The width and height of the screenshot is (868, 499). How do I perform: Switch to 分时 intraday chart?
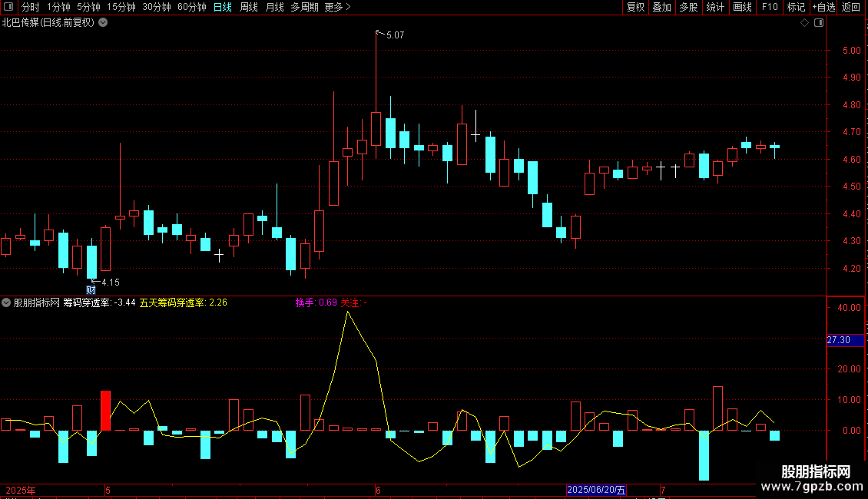point(31,7)
